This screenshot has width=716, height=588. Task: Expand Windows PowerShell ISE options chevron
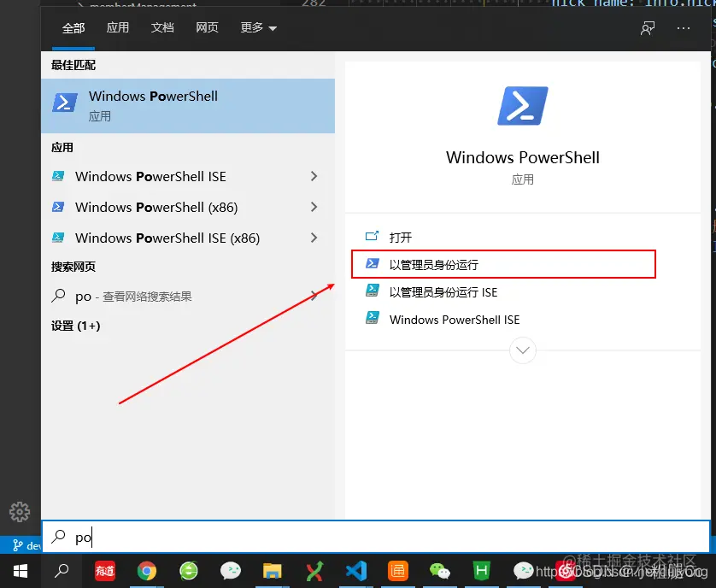[314, 176]
